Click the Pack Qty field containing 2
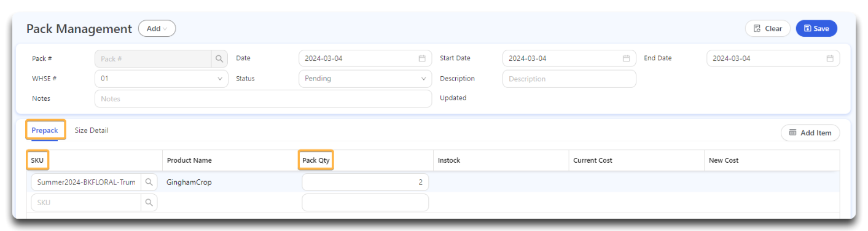 coord(365,182)
